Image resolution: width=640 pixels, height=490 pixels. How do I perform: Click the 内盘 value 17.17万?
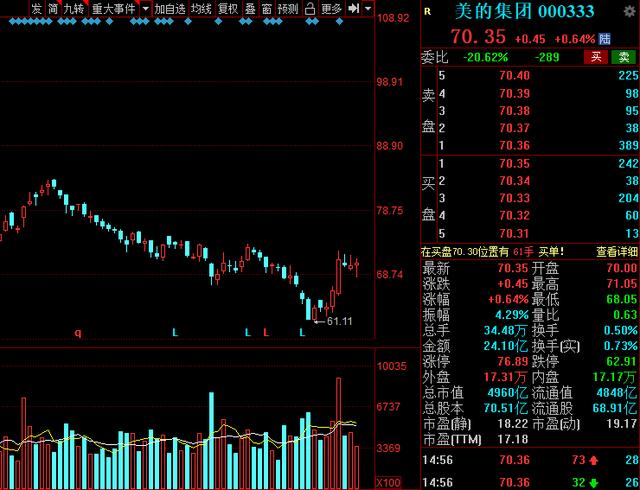pos(615,377)
